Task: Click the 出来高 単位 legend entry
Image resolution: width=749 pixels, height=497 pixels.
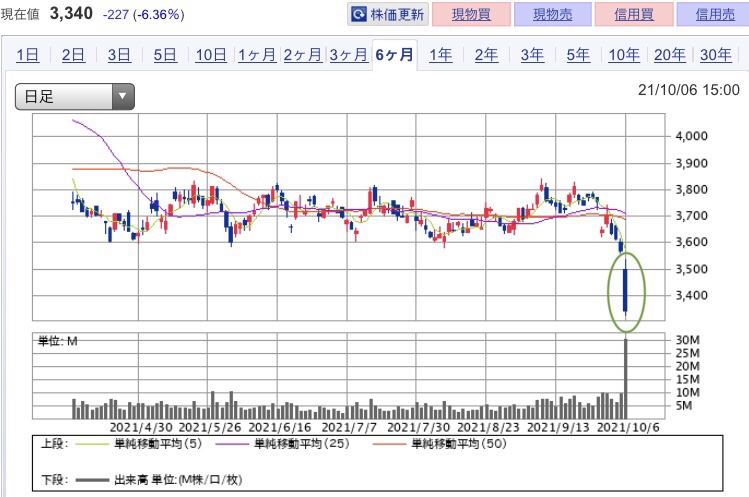Action: pyautogui.click(x=159, y=480)
